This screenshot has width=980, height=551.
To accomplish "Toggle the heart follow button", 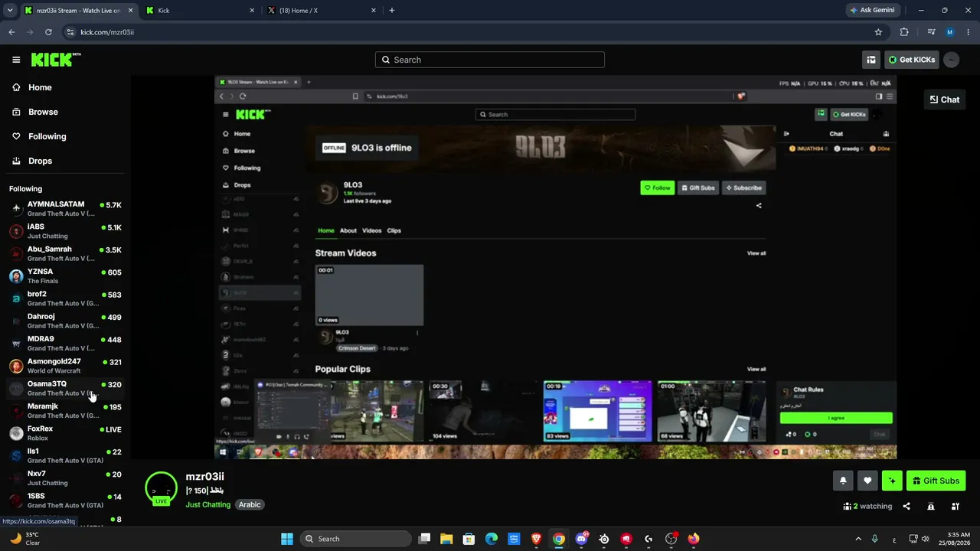I will pos(867,481).
